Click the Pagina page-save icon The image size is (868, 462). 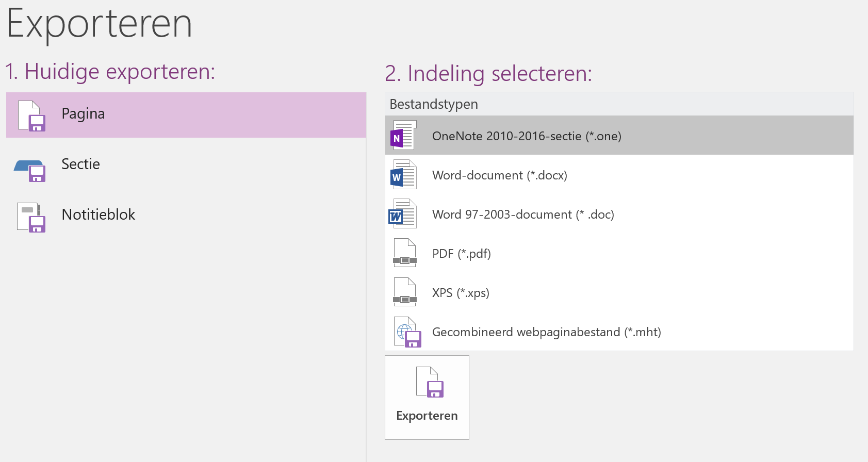[x=31, y=115]
